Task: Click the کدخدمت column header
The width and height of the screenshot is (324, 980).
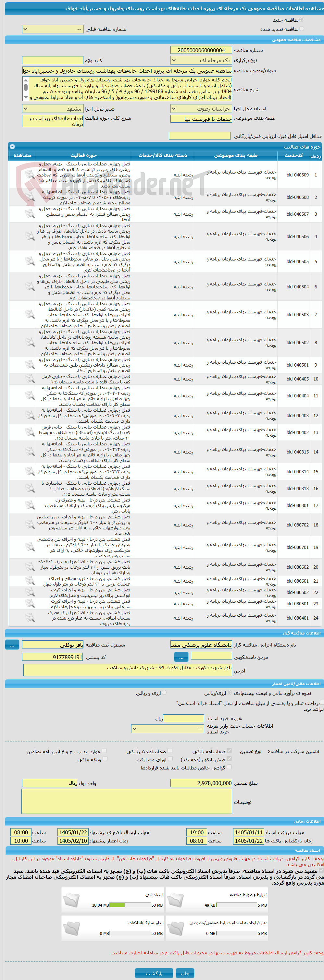Action: 293,155
